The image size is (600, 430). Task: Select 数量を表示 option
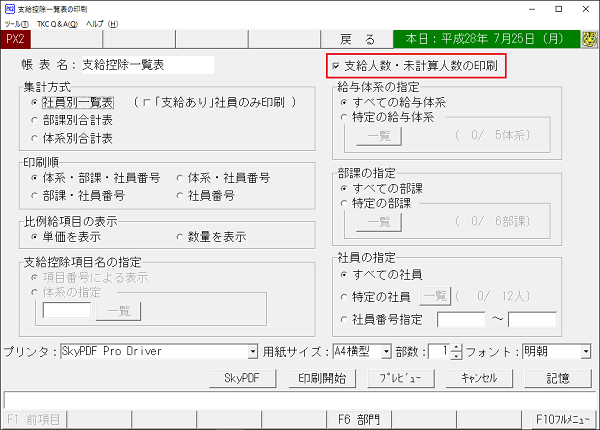[x=179, y=237]
